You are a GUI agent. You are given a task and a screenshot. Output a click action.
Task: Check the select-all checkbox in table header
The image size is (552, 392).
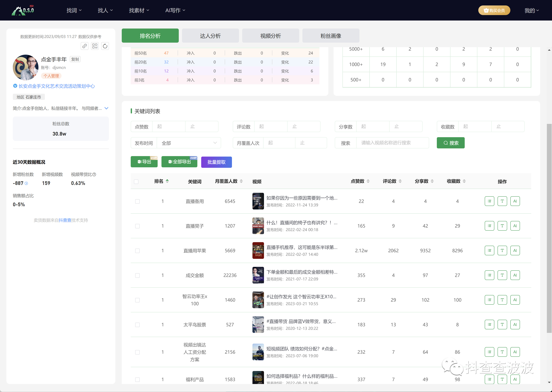136,182
